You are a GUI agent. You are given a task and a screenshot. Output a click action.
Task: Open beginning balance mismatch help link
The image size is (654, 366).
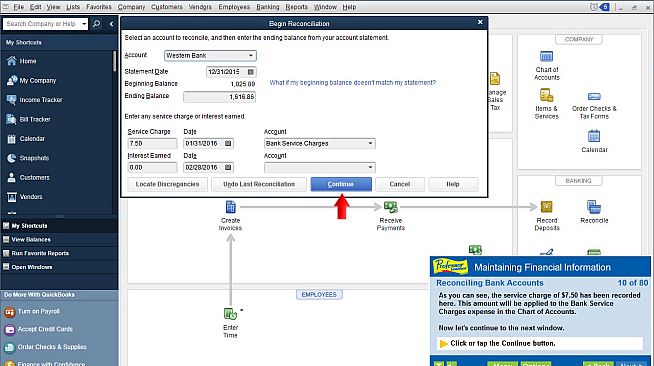click(352, 83)
